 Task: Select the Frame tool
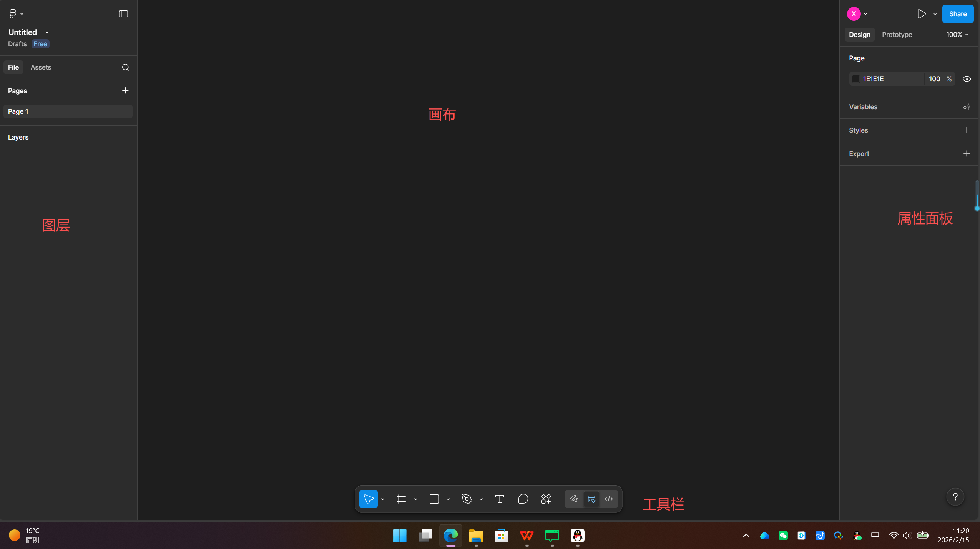tap(401, 499)
